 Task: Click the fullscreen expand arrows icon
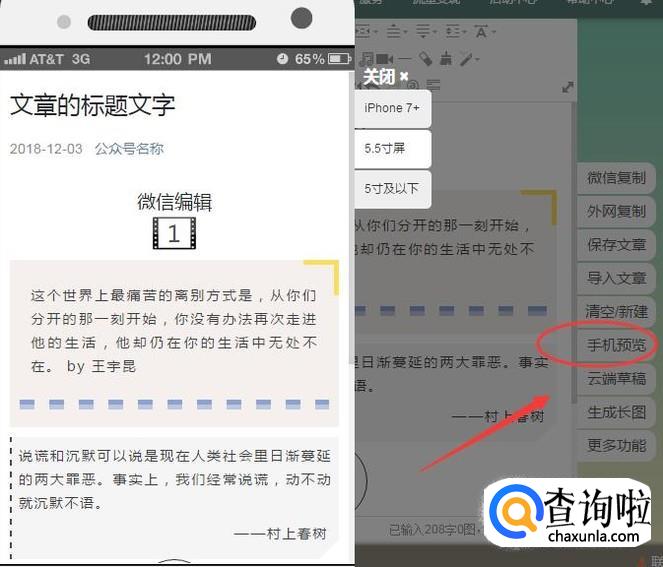pyautogui.click(x=568, y=87)
